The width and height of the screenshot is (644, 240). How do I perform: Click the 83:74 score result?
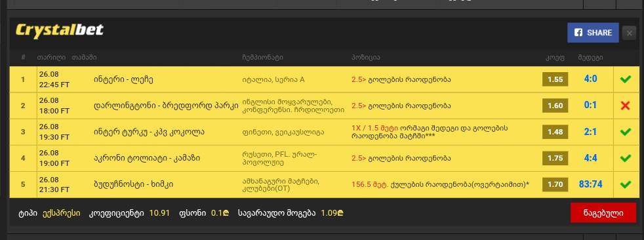(x=590, y=184)
